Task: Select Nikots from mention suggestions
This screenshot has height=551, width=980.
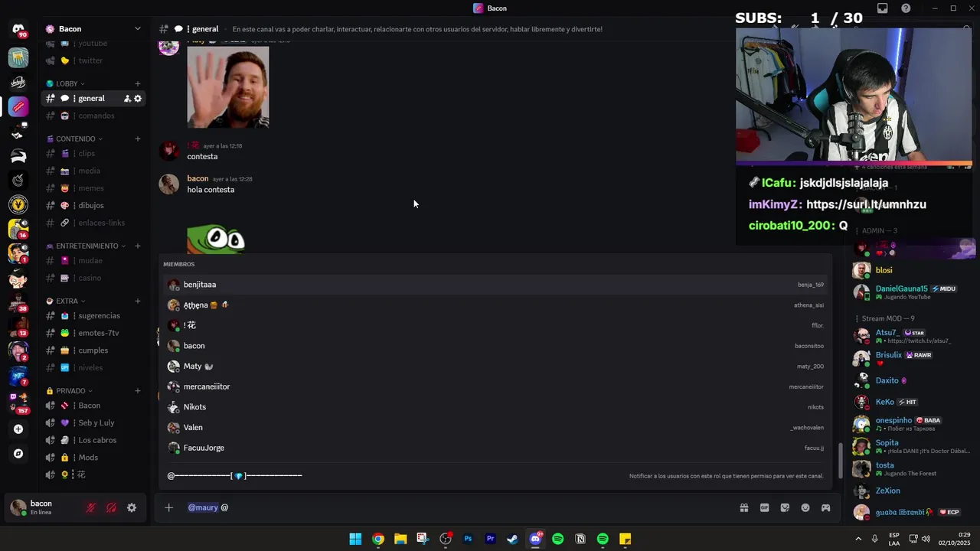Action: pyautogui.click(x=495, y=407)
